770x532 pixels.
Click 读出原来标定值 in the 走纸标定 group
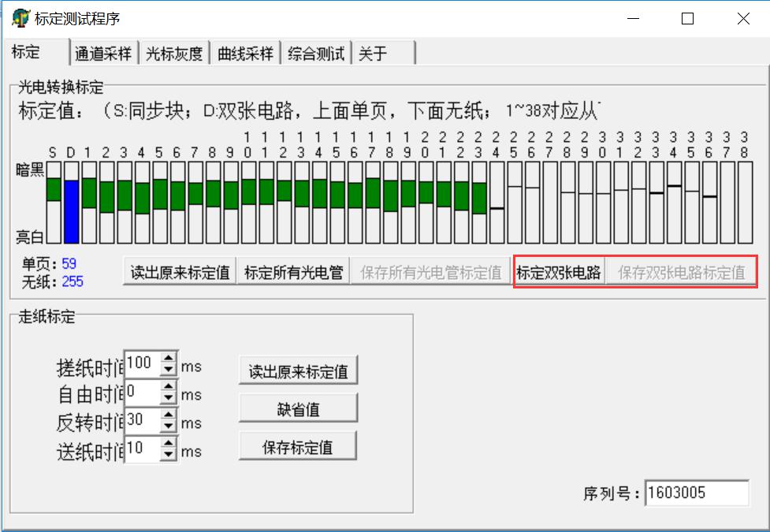coord(298,371)
